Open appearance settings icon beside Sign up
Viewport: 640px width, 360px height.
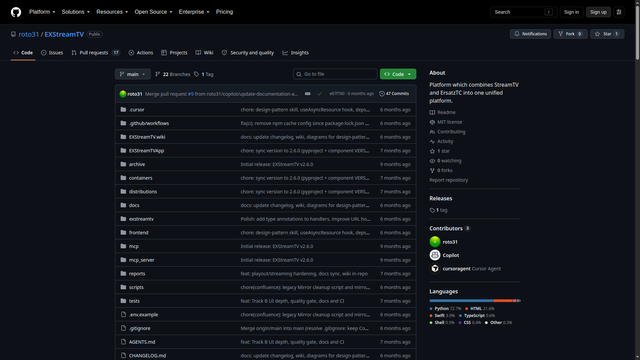(619, 12)
